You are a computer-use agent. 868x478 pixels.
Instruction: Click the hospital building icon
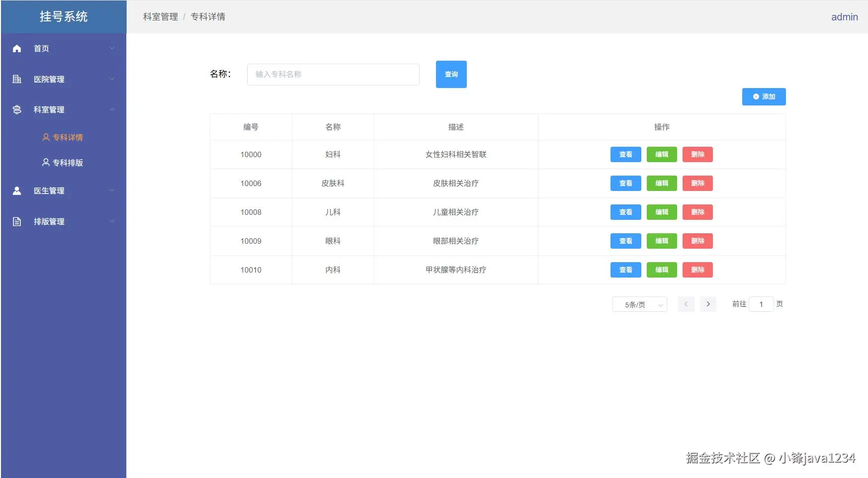pyautogui.click(x=17, y=79)
